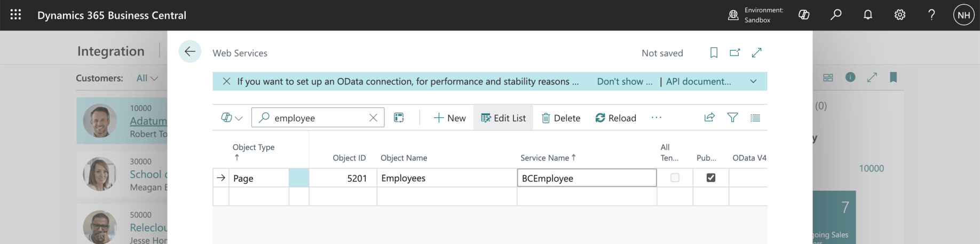Click the Copilot icon in the top bar
The image size is (980, 244).
804,15
